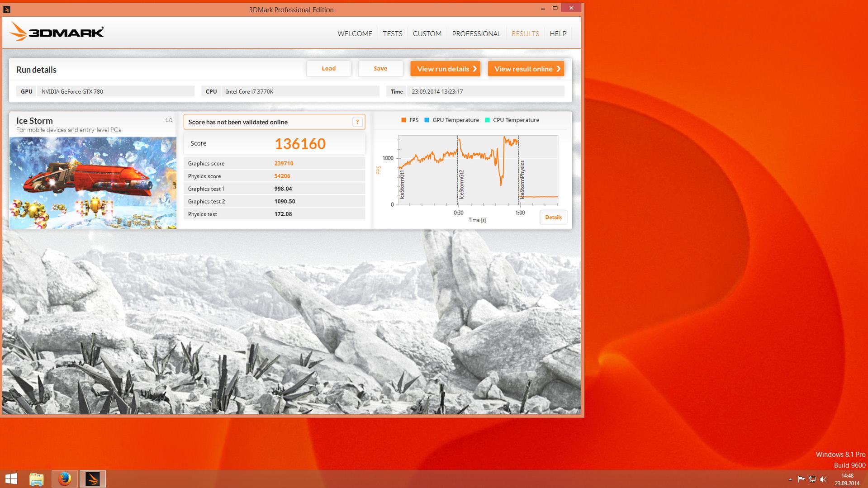Click the Time field 23.09.2014 13:23:17
The height and width of the screenshot is (488, 868).
tap(486, 91)
